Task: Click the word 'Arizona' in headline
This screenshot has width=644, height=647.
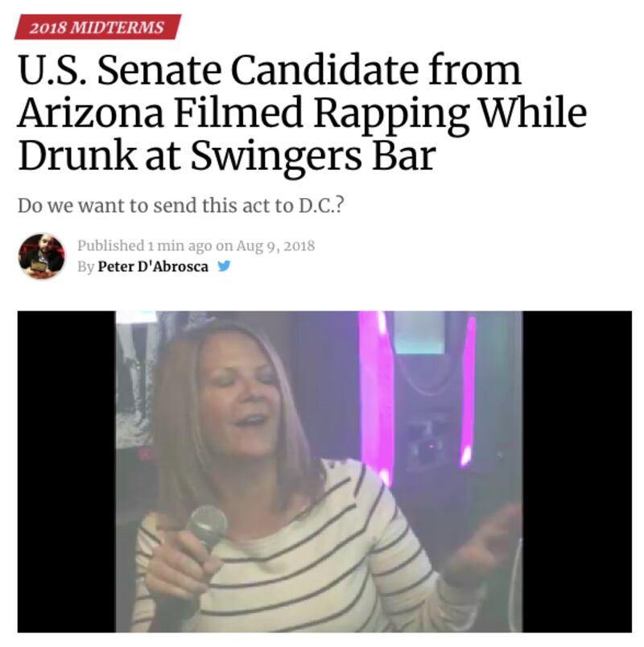Action: point(91,113)
